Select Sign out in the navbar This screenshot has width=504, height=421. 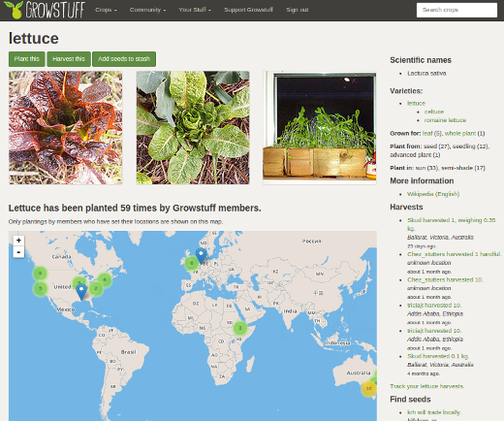click(298, 10)
